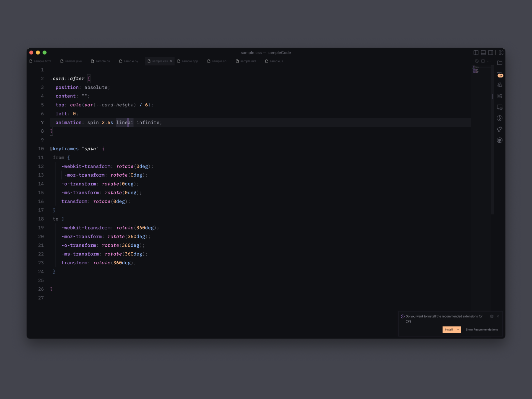Image resolution: width=532 pixels, height=399 pixels.
Task: Switch to the sample.md tab
Action: pyautogui.click(x=246, y=61)
